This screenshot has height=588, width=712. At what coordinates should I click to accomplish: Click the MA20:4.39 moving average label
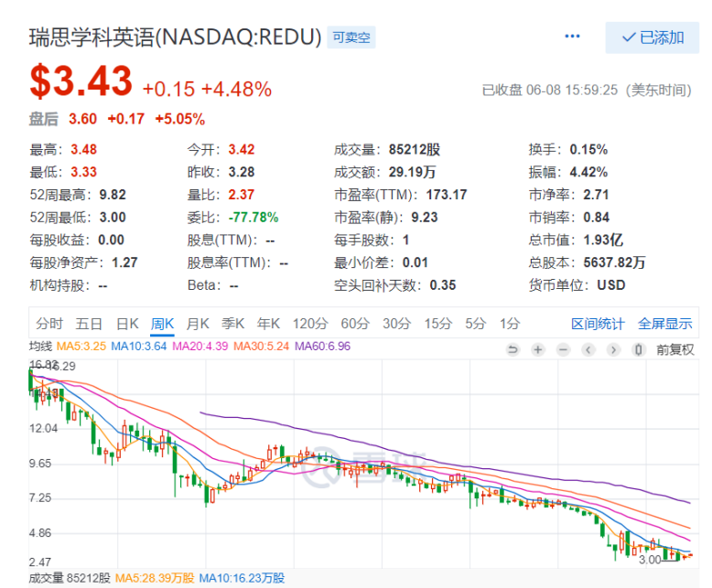pyautogui.click(x=200, y=347)
